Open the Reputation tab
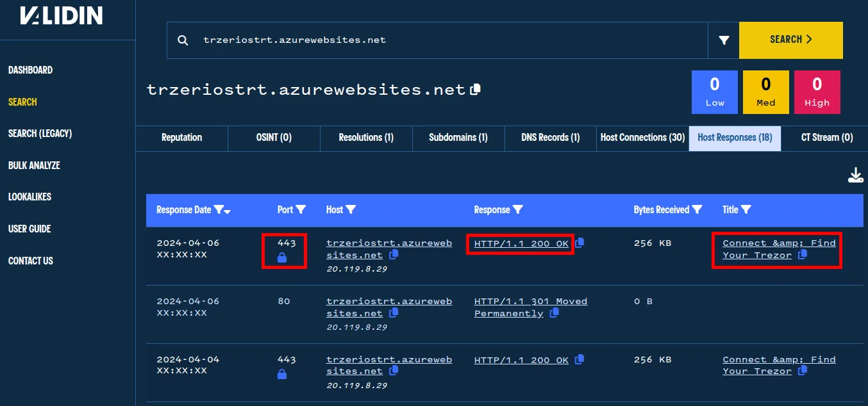This screenshot has width=868, height=406. [181, 138]
